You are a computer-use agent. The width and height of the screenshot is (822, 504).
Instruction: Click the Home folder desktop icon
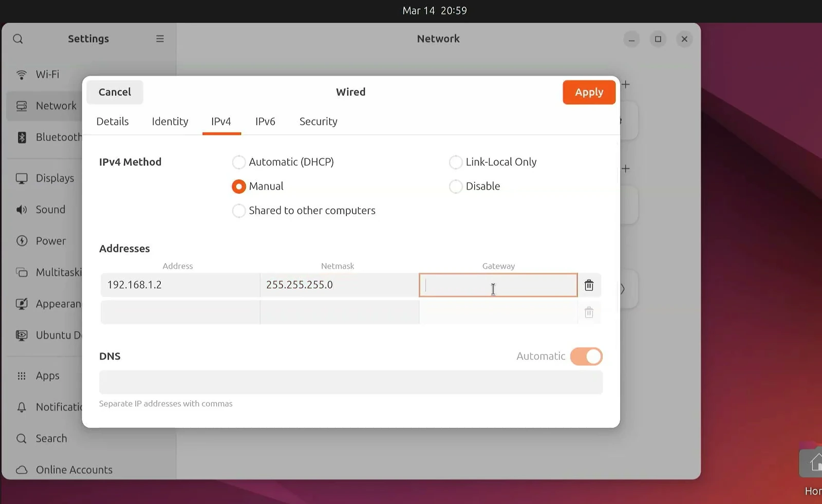[812, 463]
